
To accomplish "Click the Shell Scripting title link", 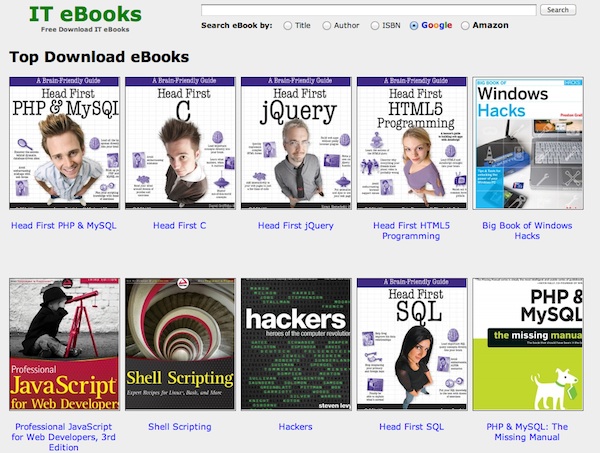I will (180, 427).
